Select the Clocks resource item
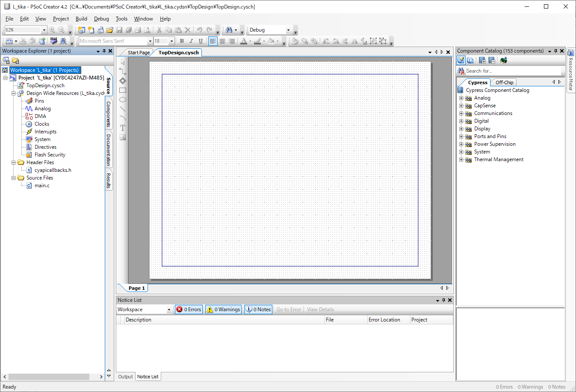576x392 pixels. [42, 124]
